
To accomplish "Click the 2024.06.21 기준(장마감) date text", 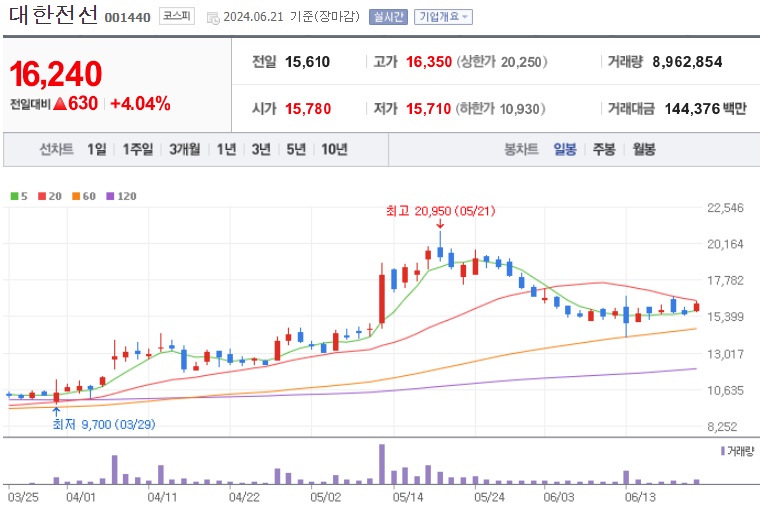I will coord(291,17).
